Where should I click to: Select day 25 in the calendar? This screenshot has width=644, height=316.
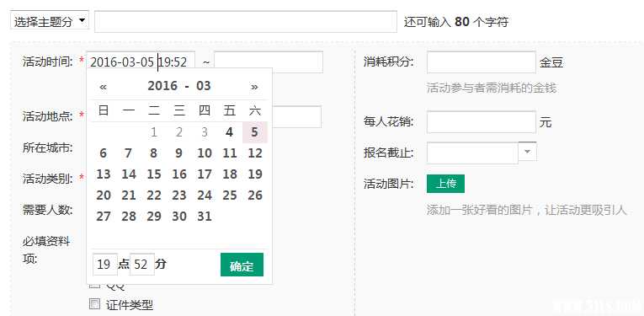click(x=230, y=195)
